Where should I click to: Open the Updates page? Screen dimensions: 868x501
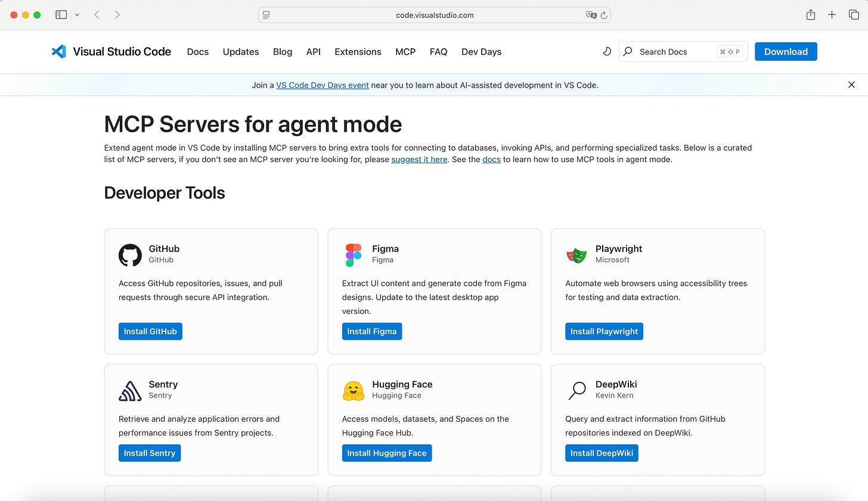click(x=241, y=52)
